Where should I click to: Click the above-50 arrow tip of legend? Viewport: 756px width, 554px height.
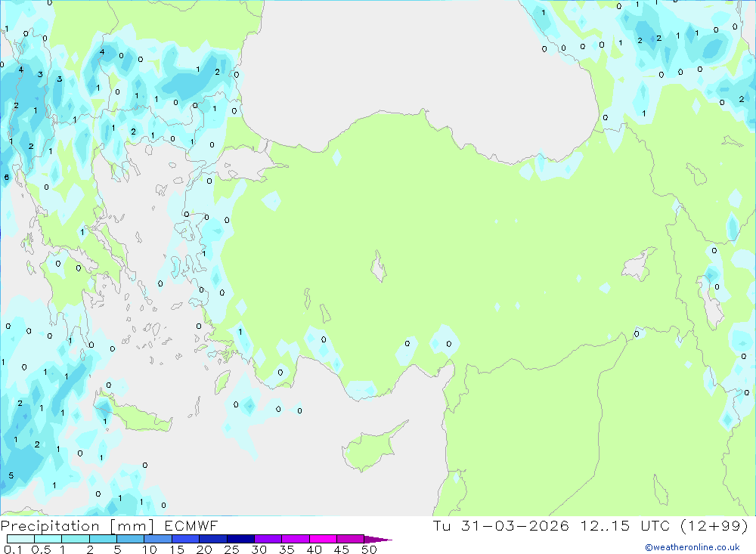[x=378, y=540]
